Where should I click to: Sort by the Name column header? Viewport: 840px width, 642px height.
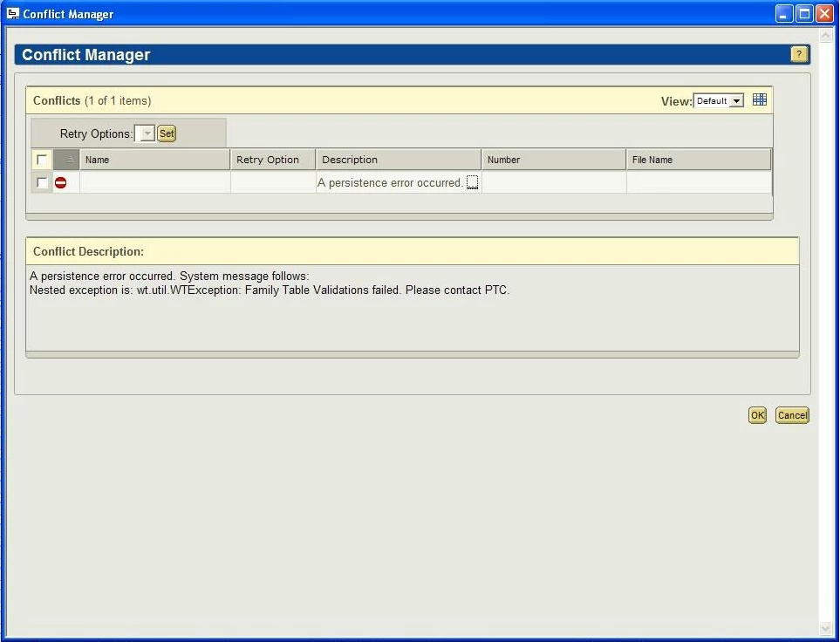pos(154,160)
